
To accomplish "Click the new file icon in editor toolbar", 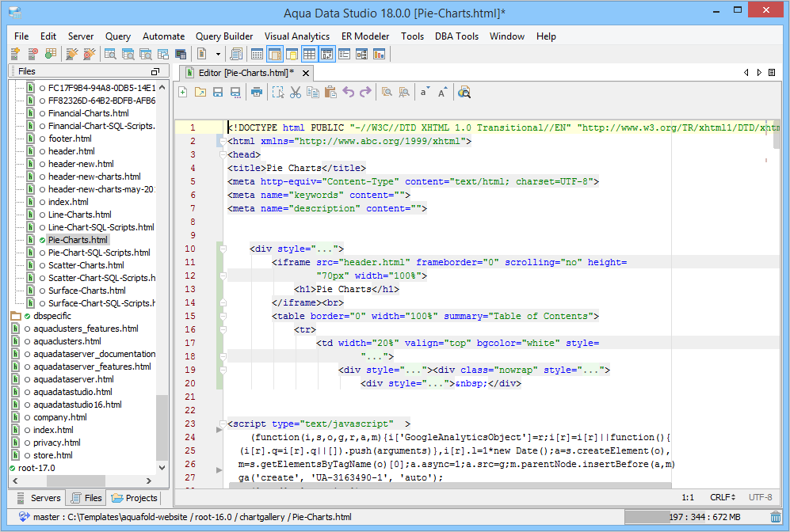I will coord(183,93).
